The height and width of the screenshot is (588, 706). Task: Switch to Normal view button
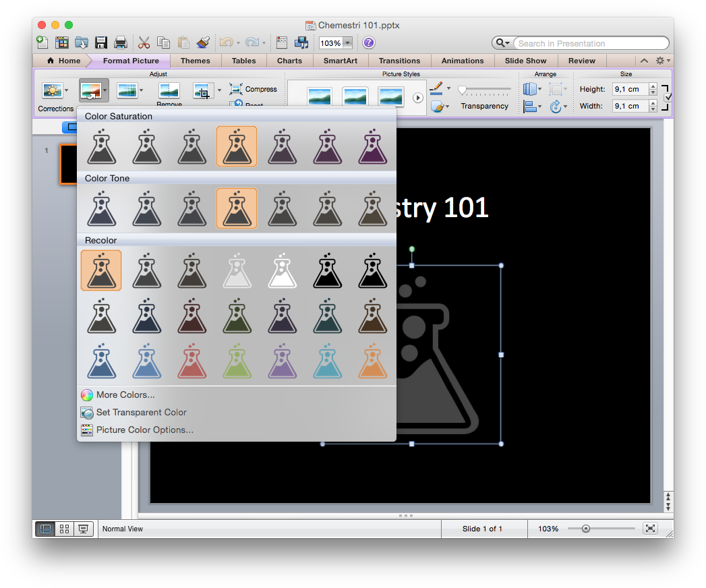coord(45,529)
